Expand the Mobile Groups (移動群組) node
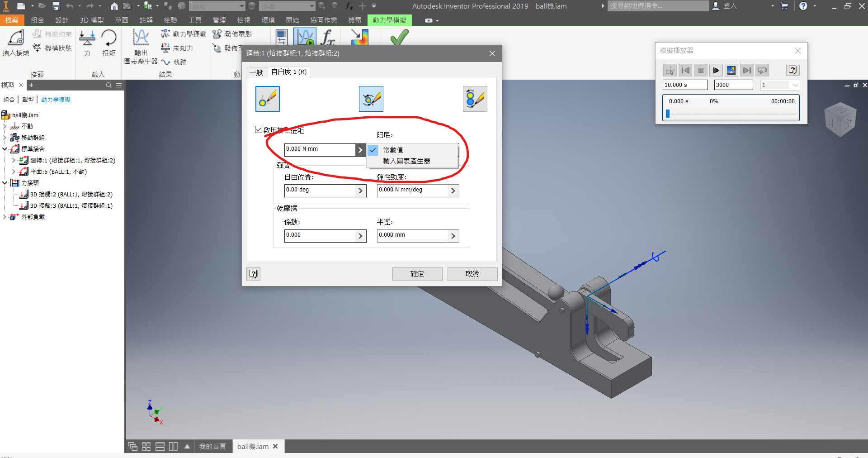 point(5,138)
